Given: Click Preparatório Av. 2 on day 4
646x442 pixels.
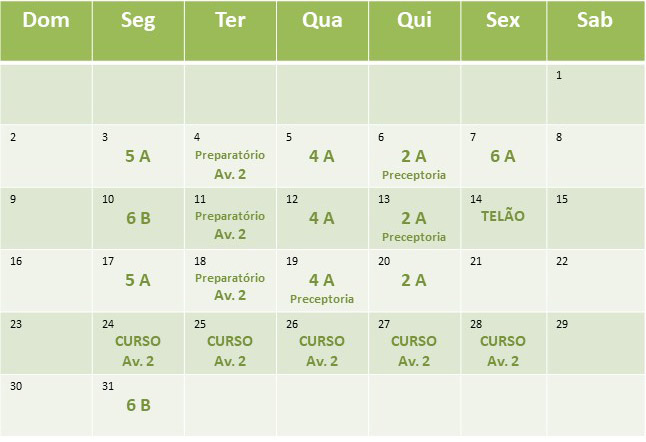Looking at the screenshot, I should click(230, 164).
